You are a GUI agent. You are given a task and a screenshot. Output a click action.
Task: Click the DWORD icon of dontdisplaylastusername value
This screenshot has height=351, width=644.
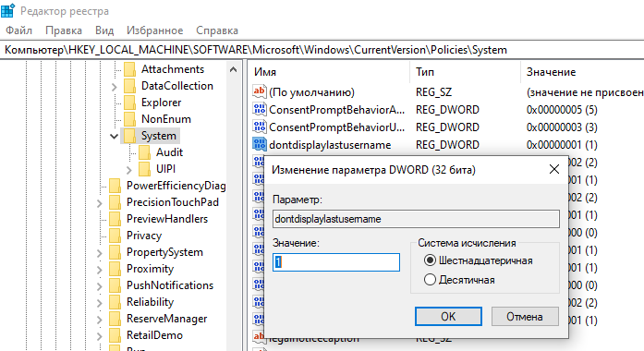click(260, 144)
